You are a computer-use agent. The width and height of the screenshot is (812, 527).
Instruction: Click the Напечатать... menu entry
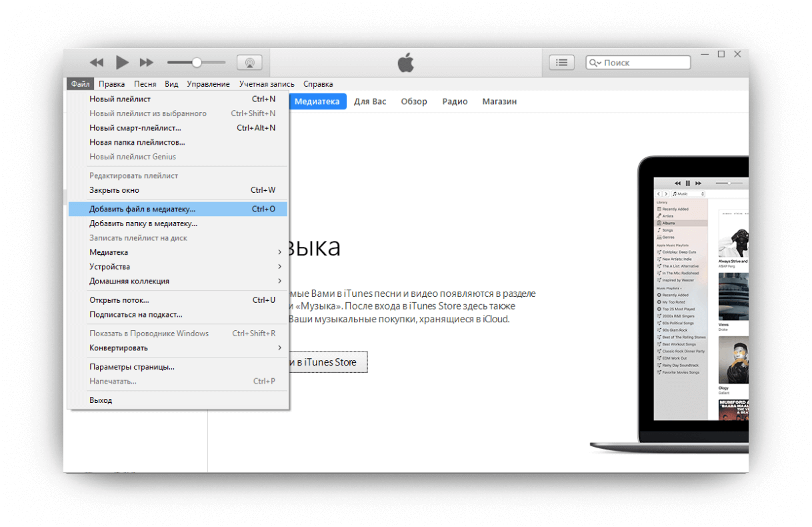[x=178, y=381]
